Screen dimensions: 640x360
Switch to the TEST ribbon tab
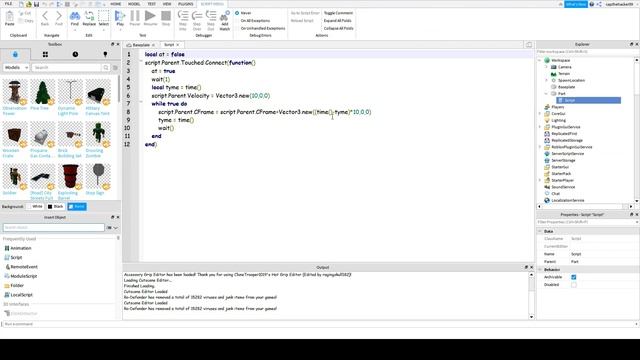pos(151,4)
